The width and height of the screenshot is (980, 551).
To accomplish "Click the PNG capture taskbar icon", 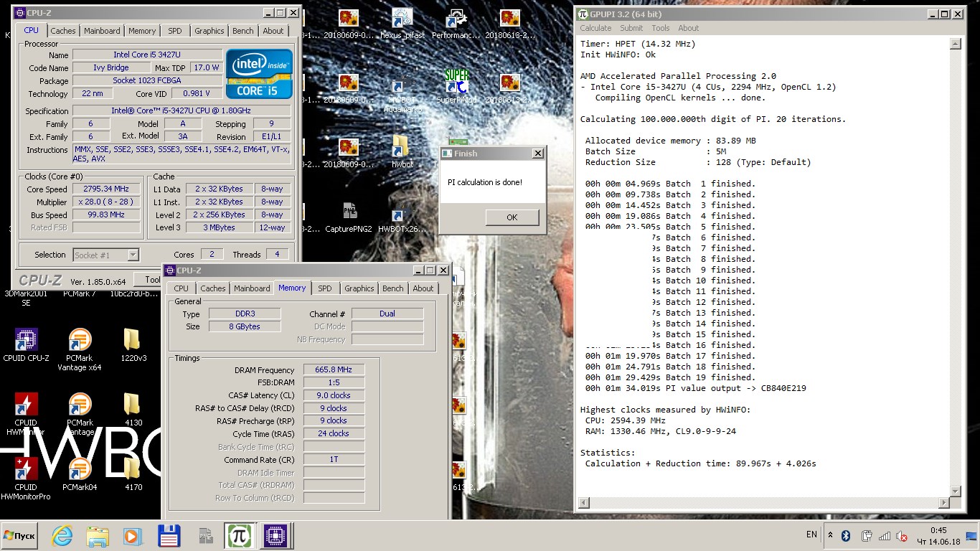I will pos(206,536).
